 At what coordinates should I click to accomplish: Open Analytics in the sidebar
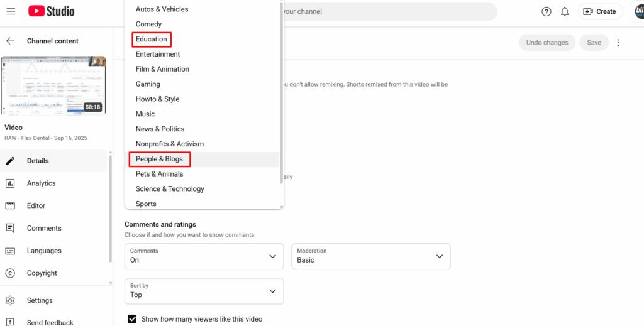(x=41, y=183)
